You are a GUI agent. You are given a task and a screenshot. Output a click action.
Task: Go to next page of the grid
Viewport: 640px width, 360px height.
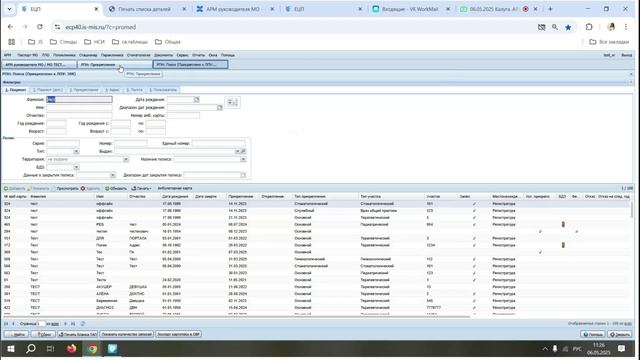pos(65,324)
